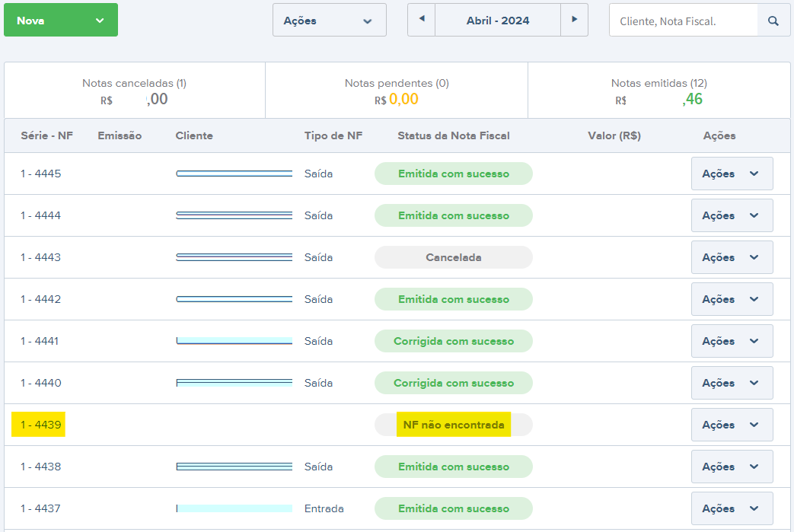Open Ações dropdown for invoice 1 - 4443
This screenshot has height=532, width=794.
(732, 257)
